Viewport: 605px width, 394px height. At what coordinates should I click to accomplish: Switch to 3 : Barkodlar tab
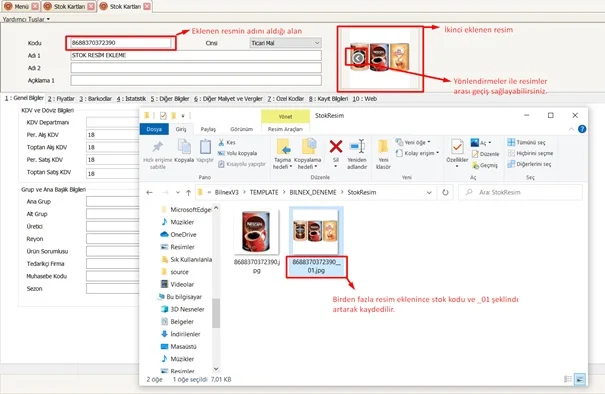point(95,99)
